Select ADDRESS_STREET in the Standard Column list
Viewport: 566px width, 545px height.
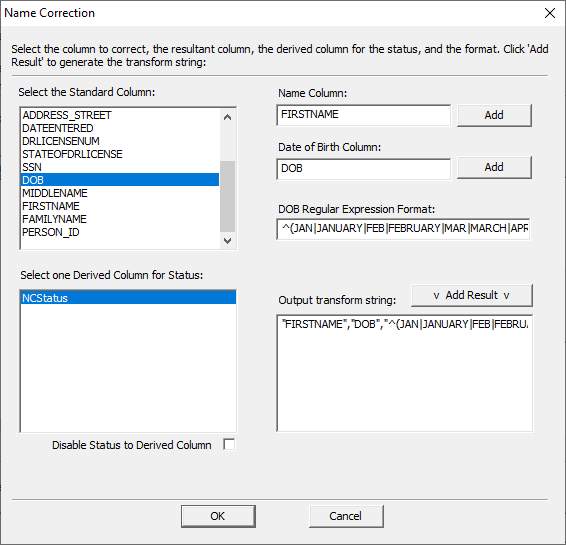[120, 115]
